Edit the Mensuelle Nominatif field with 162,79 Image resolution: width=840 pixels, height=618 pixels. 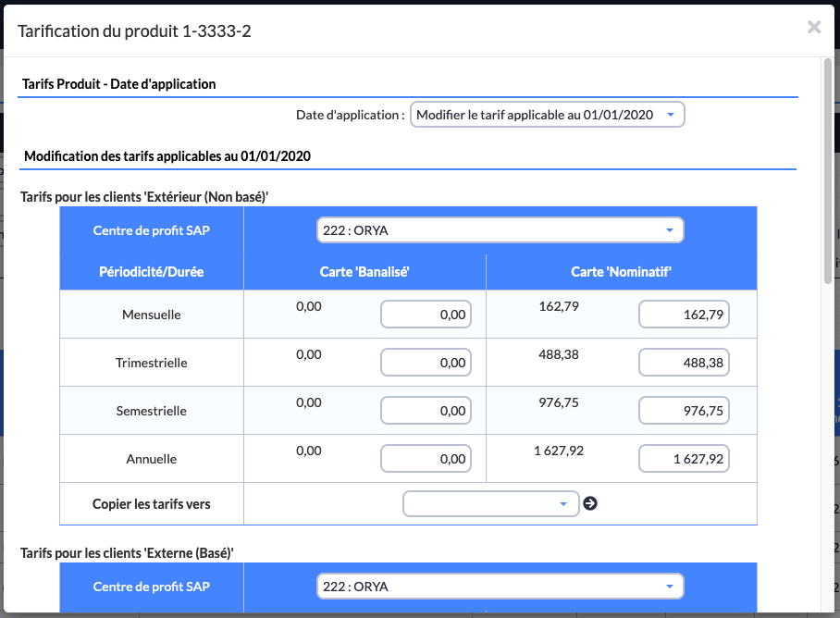click(684, 315)
